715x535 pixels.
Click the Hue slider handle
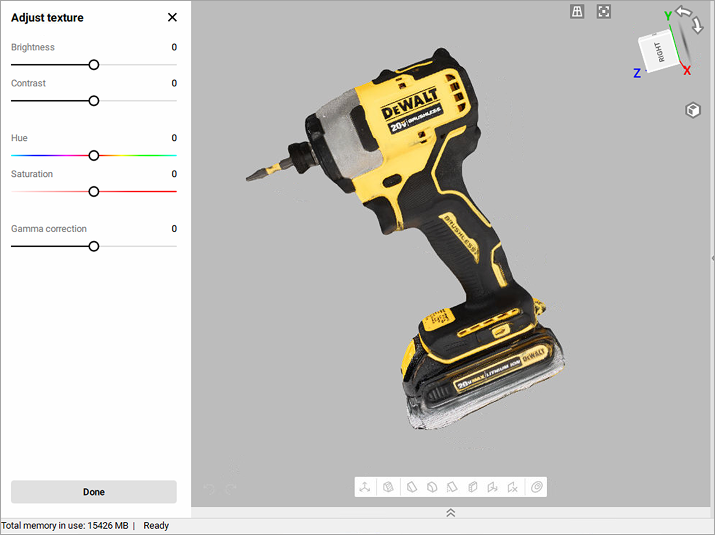(94, 155)
